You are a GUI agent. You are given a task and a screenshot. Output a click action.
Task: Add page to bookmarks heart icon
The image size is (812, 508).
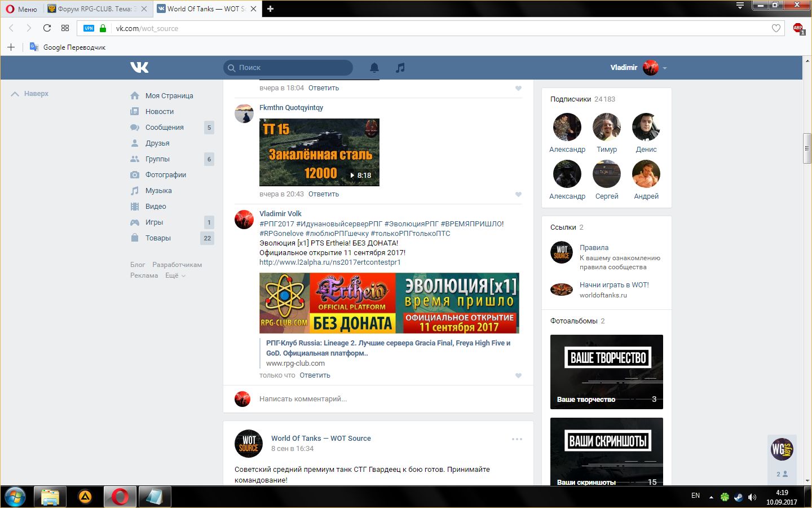coord(776,28)
